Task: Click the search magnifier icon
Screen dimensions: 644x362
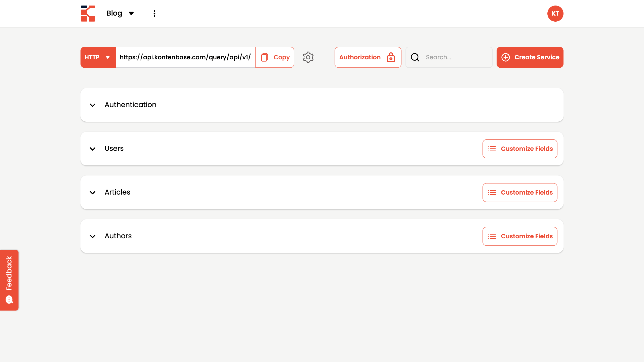Action: click(415, 57)
